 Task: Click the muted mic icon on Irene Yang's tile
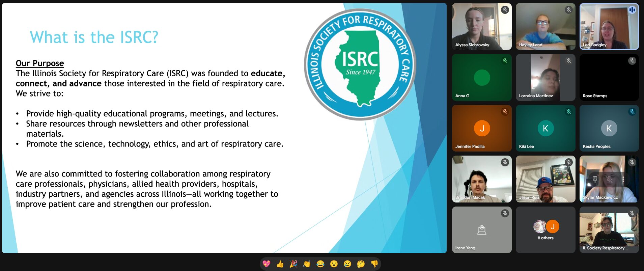point(505,213)
